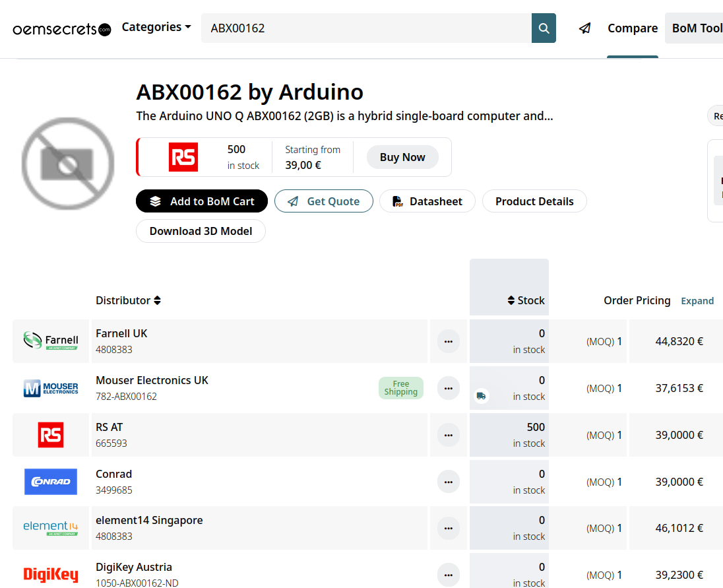Viewport: 723px width, 588px height.
Task: Click the delivery truck icon in Mouser row
Action: [482, 396]
